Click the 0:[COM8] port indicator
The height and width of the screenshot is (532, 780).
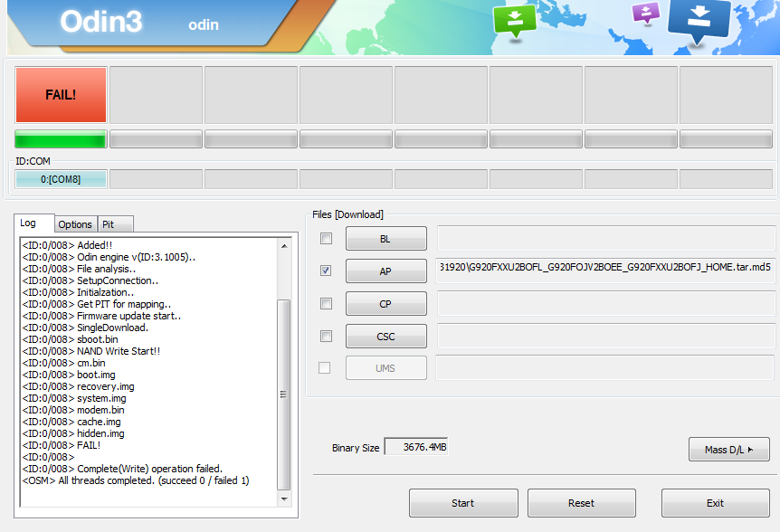tap(61, 179)
